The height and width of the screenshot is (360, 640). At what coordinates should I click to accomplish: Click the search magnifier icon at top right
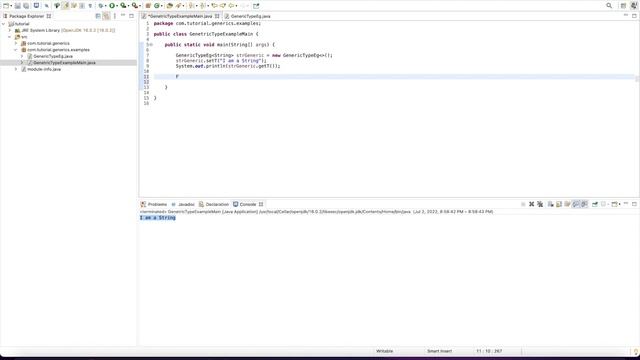609,6
